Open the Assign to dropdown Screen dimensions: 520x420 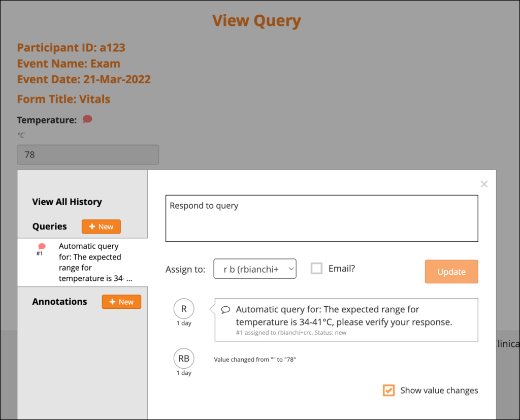[x=255, y=269]
